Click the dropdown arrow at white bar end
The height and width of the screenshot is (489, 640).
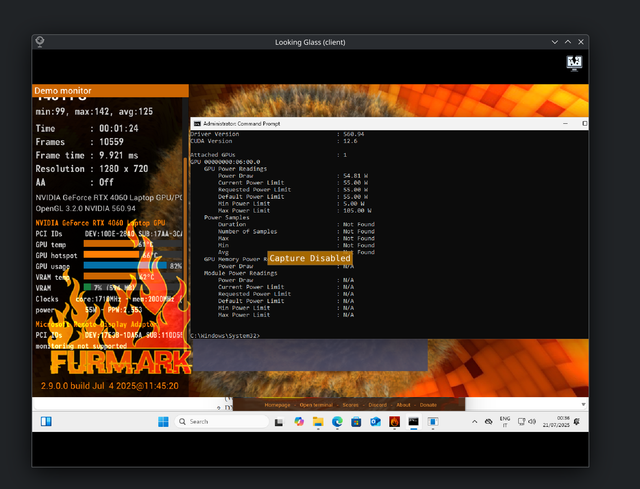click(583, 404)
